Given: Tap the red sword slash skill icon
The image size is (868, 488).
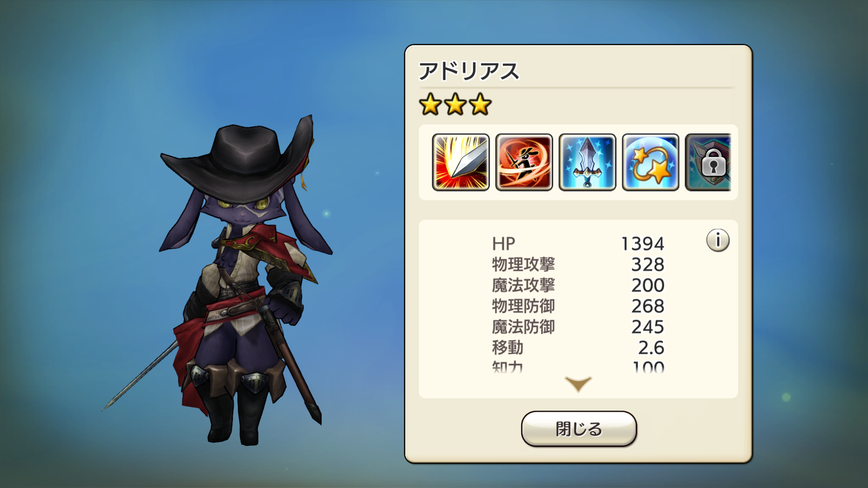Looking at the screenshot, I should click(461, 162).
